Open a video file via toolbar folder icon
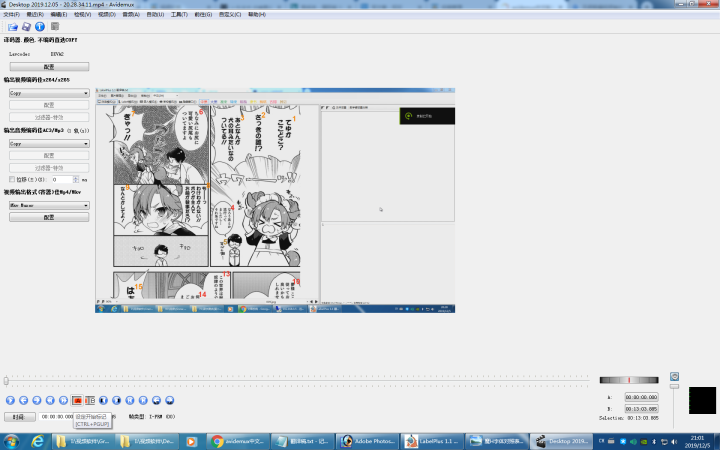 pyautogui.click(x=12, y=27)
